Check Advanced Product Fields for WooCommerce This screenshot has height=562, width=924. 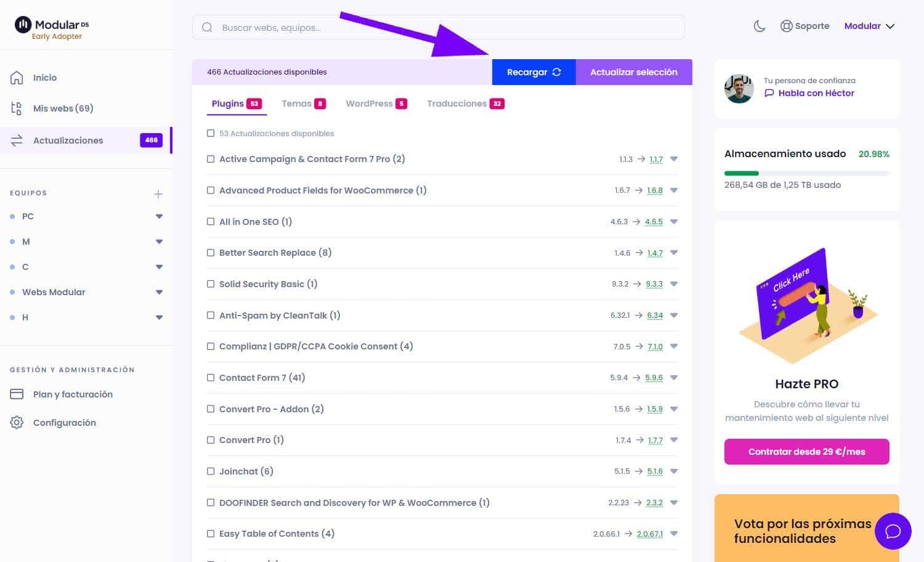(211, 190)
